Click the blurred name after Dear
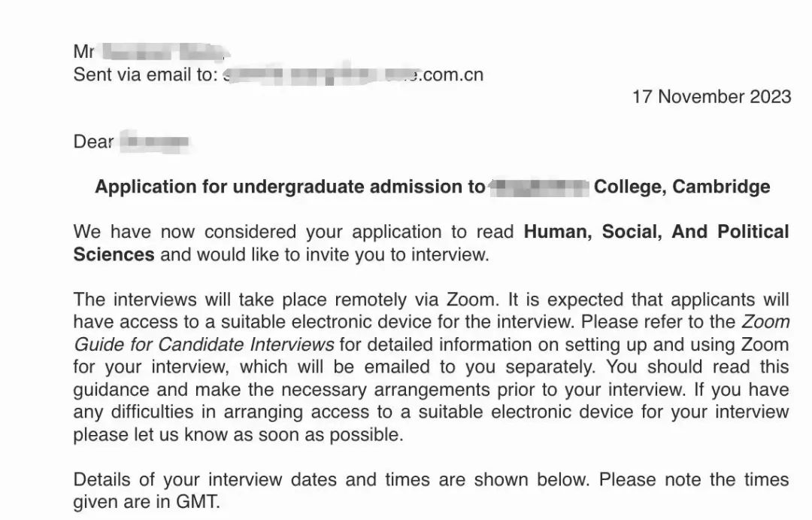812x520 pixels. pos(154,141)
